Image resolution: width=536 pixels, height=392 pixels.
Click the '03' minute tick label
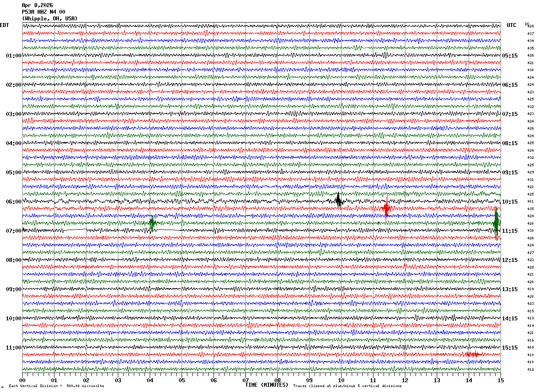[x=118, y=380]
